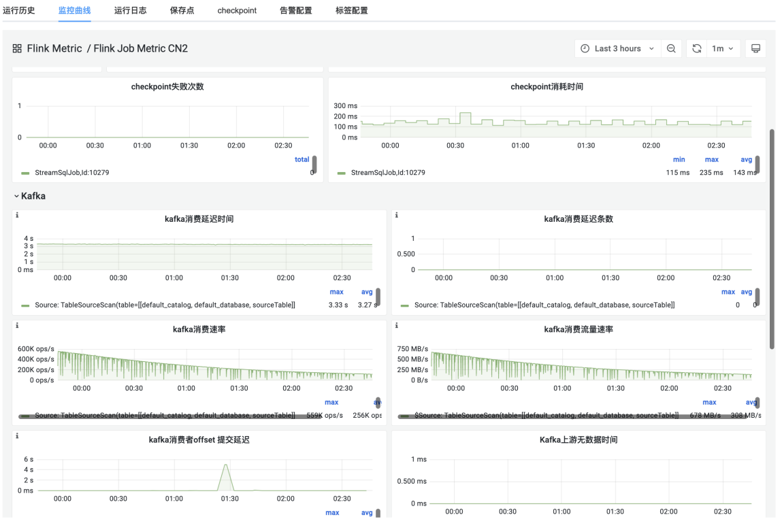This screenshot has height=532, width=782.
Task: Toggle TV view mode monitor icon
Action: 755,48
